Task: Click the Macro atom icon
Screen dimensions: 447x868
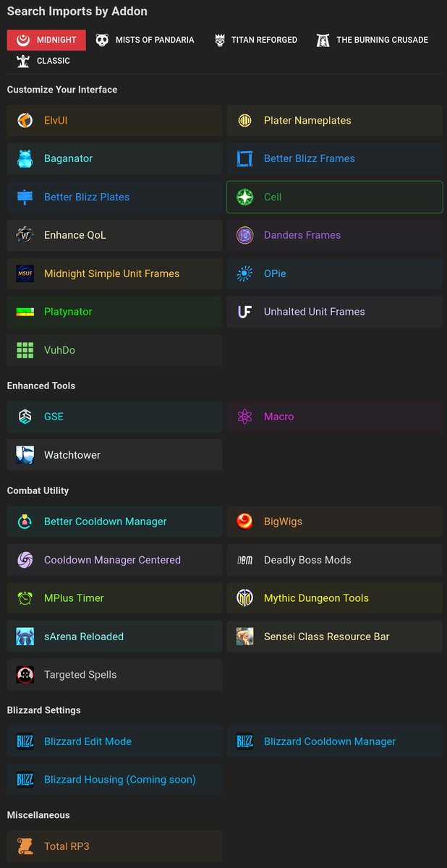Action: pyautogui.click(x=245, y=417)
